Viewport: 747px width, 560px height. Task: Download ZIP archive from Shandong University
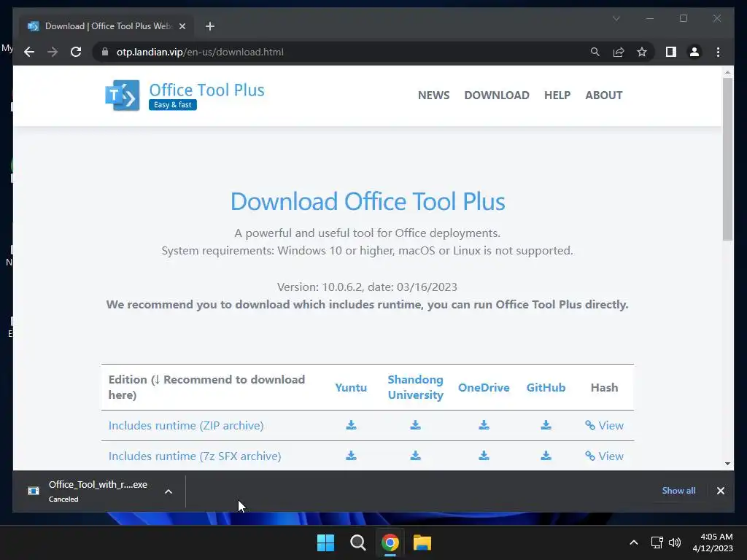(x=415, y=425)
